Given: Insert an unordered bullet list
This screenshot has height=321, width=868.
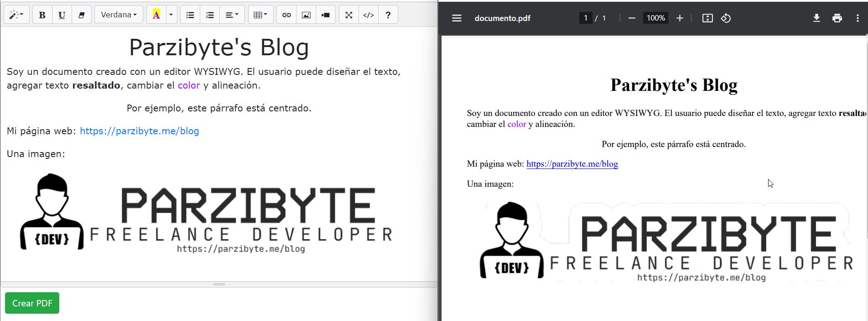Looking at the screenshot, I should 190,15.
